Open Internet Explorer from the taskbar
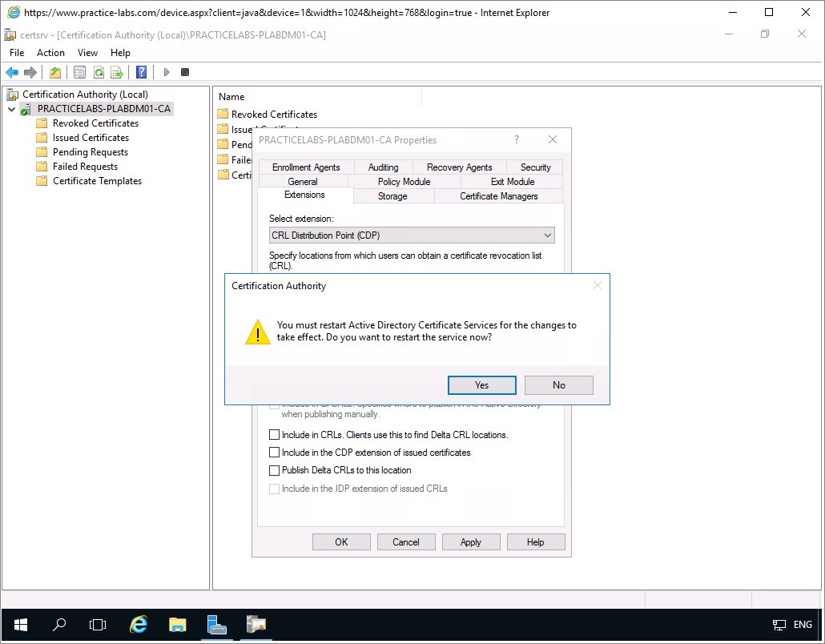 pyautogui.click(x=139, y=625)
